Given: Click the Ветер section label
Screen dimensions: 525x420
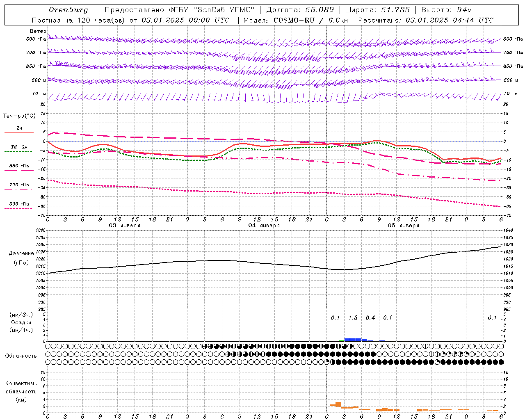Looking at the screenshot, I should point(38,31).
